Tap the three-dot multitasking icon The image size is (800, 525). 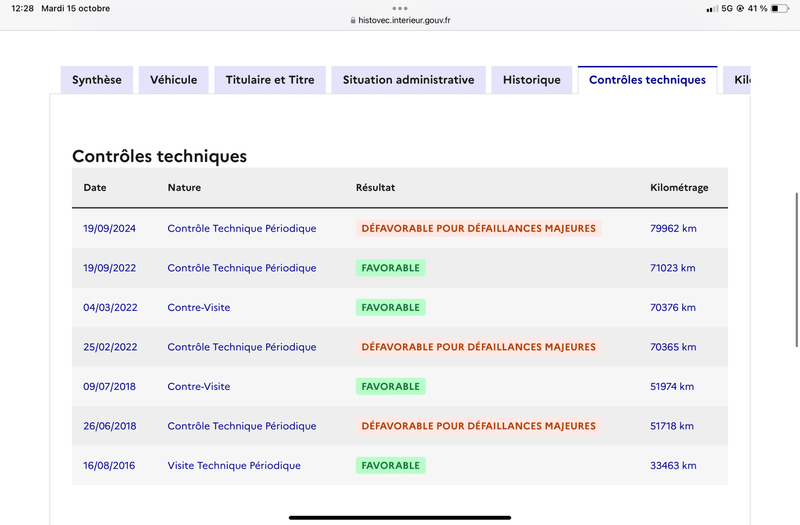pos(400,8)
